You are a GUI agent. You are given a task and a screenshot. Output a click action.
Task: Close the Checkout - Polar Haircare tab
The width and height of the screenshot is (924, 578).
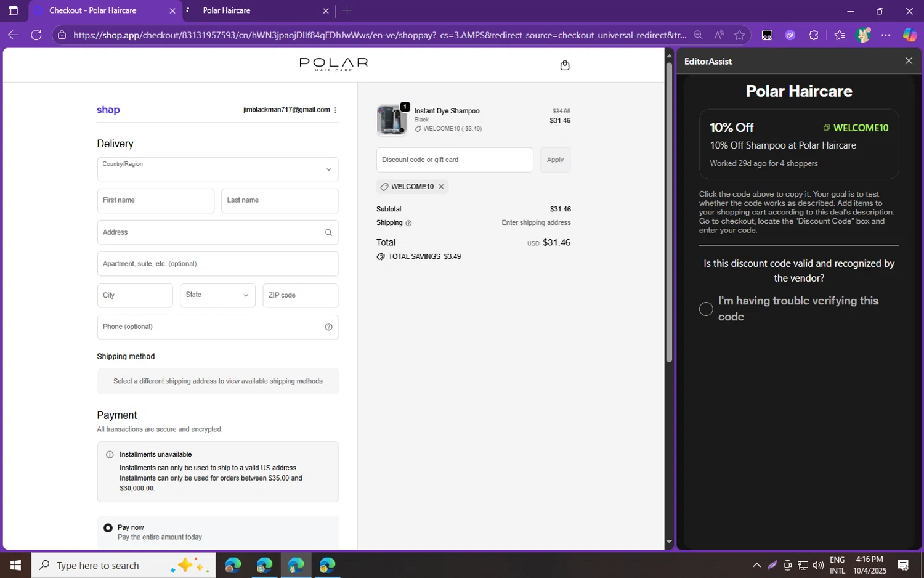point(172,11)
